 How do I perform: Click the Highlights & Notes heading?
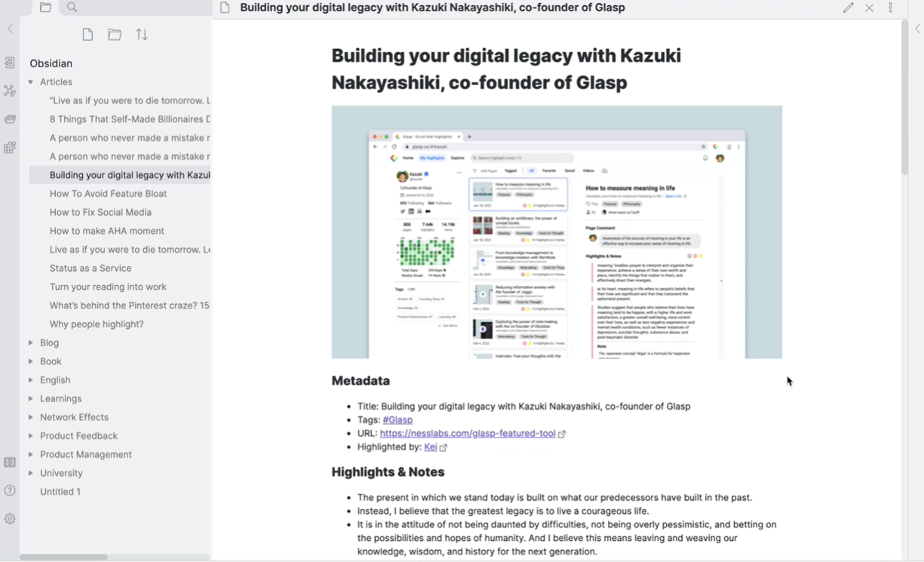(x=388, y=472)
